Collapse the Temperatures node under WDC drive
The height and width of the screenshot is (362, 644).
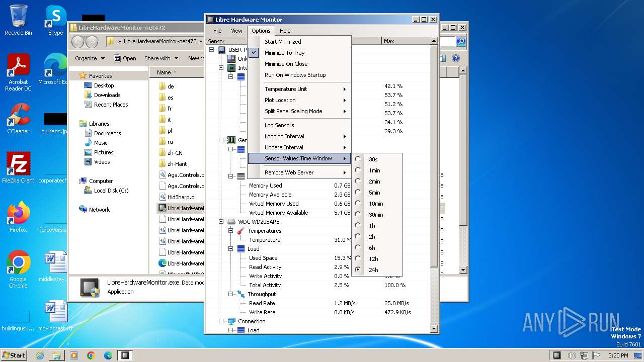(230, 231)
